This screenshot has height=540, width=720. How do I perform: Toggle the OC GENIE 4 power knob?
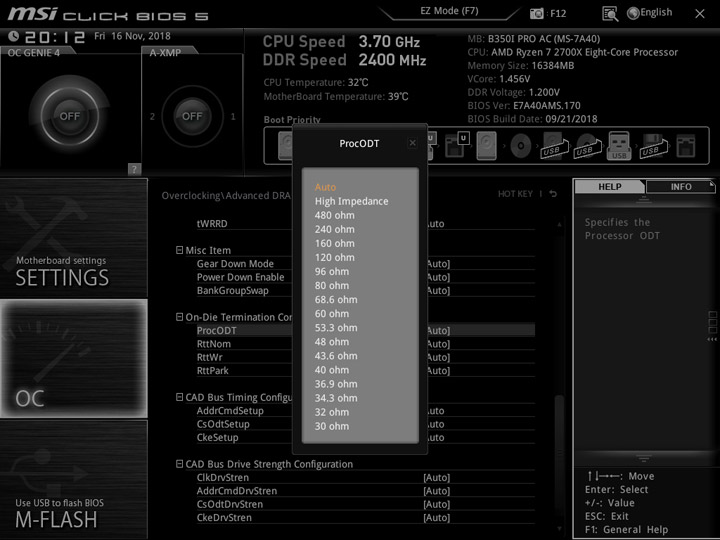pos(69,116)
